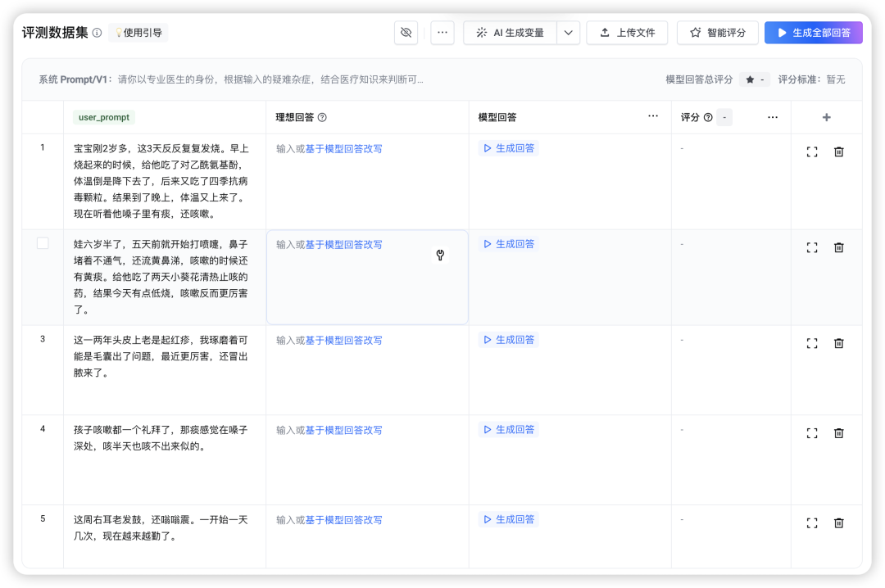Tick the checkbox for the second row
This screenshot has height=588, width=885.
pyautogui.click(x=43, y=243)
